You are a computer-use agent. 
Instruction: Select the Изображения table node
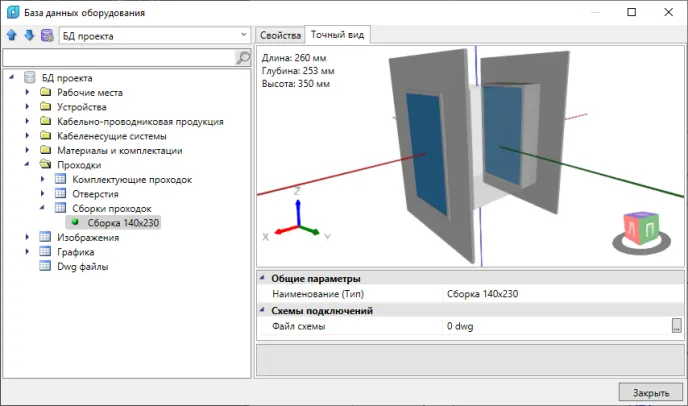click(88, 238)
